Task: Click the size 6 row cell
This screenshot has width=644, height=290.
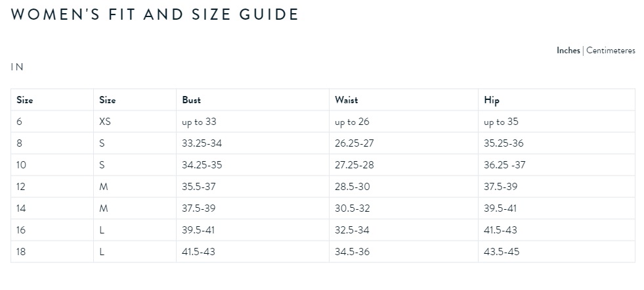Action: coord(19,122)
